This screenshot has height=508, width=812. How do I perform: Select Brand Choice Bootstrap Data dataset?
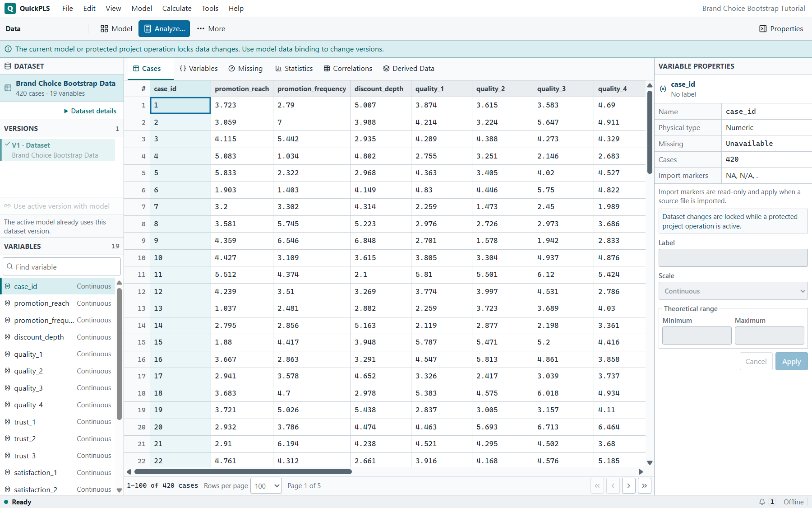point(62,88)
